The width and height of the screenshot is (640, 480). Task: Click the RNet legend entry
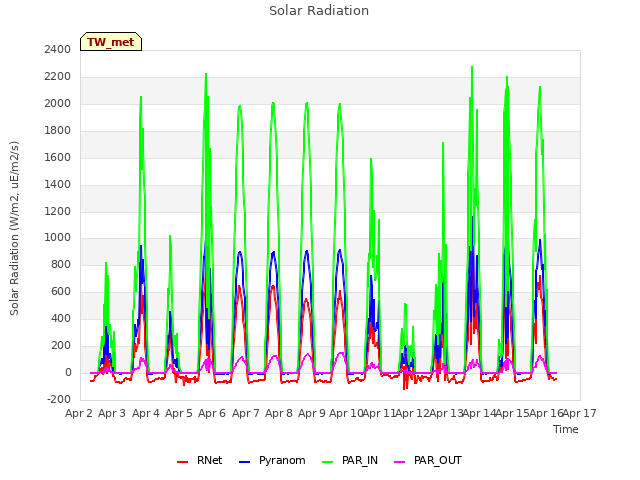click(200, 460)
